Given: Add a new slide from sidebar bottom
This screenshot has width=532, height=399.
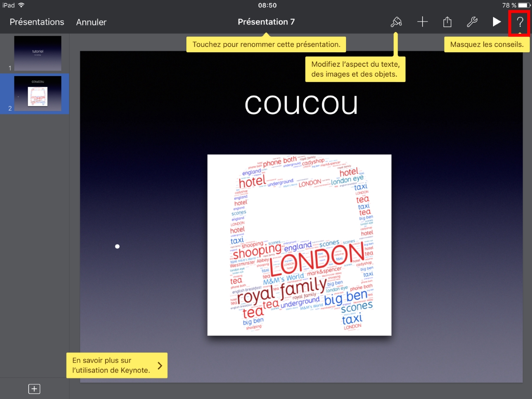Looking at the screenshot, I should click(34, 389).
